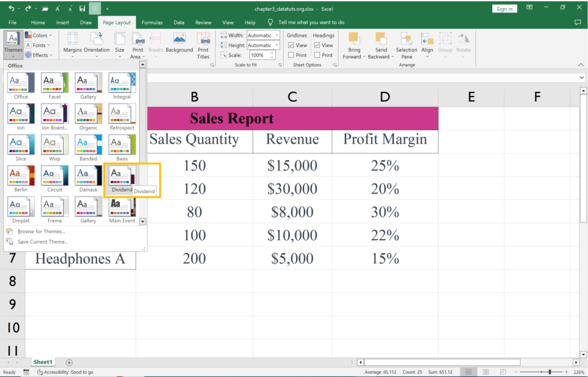The width and height of the screenshot is (588, 377).
Task: Click the Orientation icon
Action: 96,43
